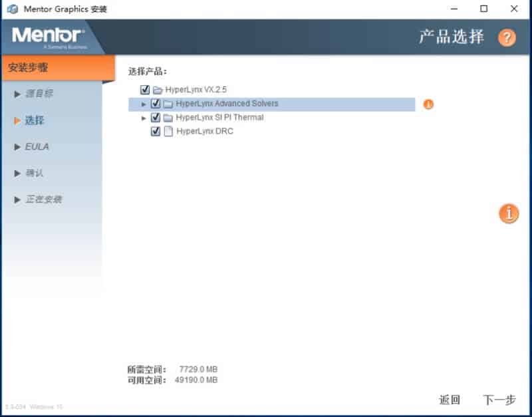Go to the 确认 step in sidebar

click(35, 174)
